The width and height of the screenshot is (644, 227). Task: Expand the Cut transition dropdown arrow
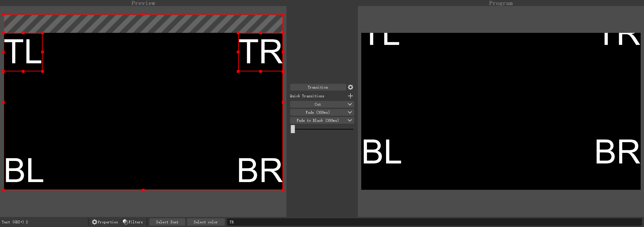pyautogui.click(x=350, y=104)
